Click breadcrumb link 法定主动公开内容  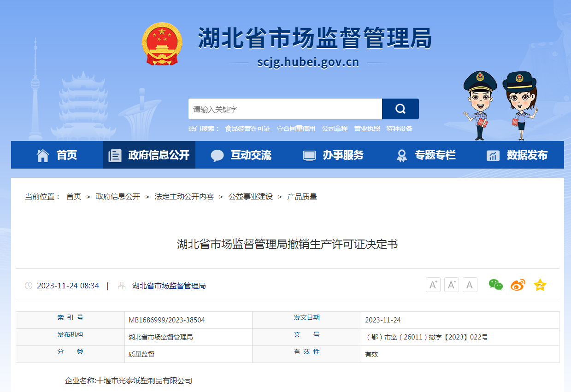(x=184, y=197)
